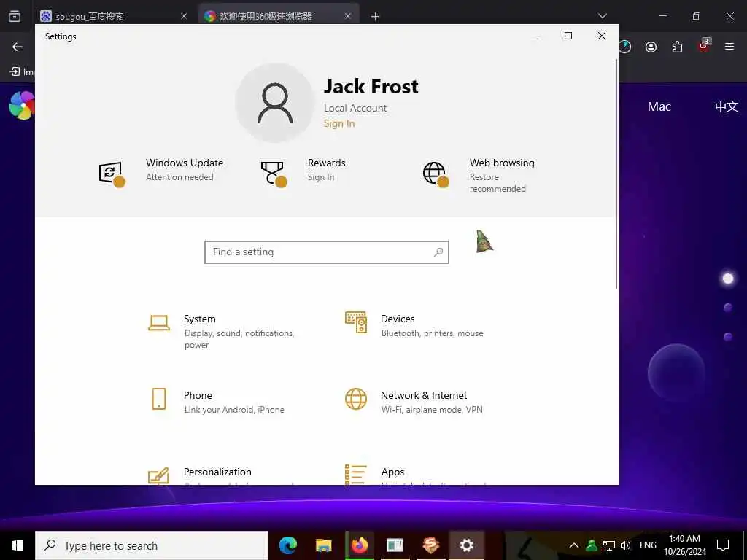Screen dimensions: 747x560
Task: Click the volume speaker tray icon
Action: (x=625, y=545)
